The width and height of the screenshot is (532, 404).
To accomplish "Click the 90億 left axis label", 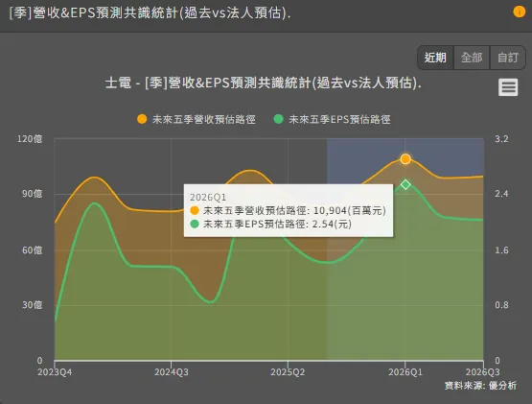I will coord(33,194).
